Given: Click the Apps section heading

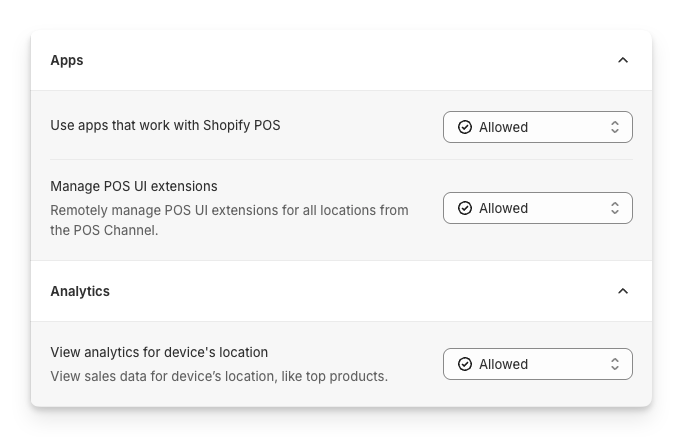Looking at the screenshot, I should (67, 60).
